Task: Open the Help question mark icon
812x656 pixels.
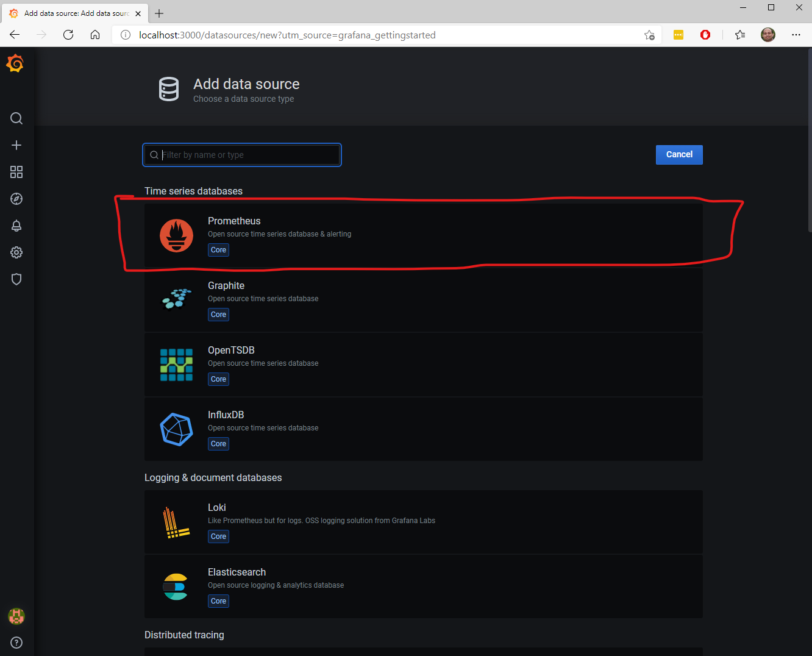Action: point(16,643)
